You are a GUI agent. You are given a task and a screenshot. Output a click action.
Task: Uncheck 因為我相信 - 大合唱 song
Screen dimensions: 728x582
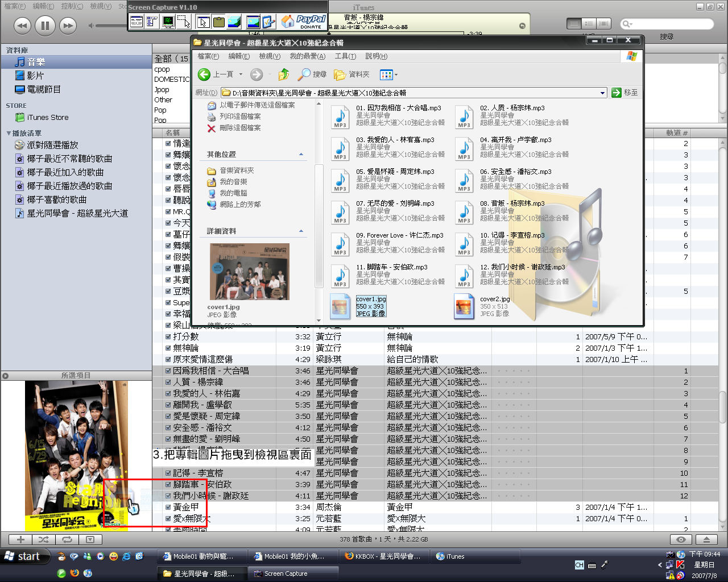168,371
